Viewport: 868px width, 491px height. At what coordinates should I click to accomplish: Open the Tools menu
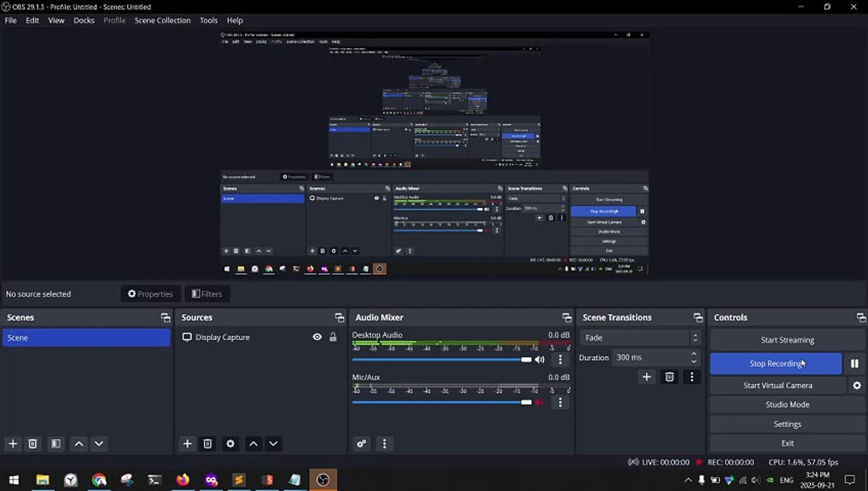pos(209,20)
